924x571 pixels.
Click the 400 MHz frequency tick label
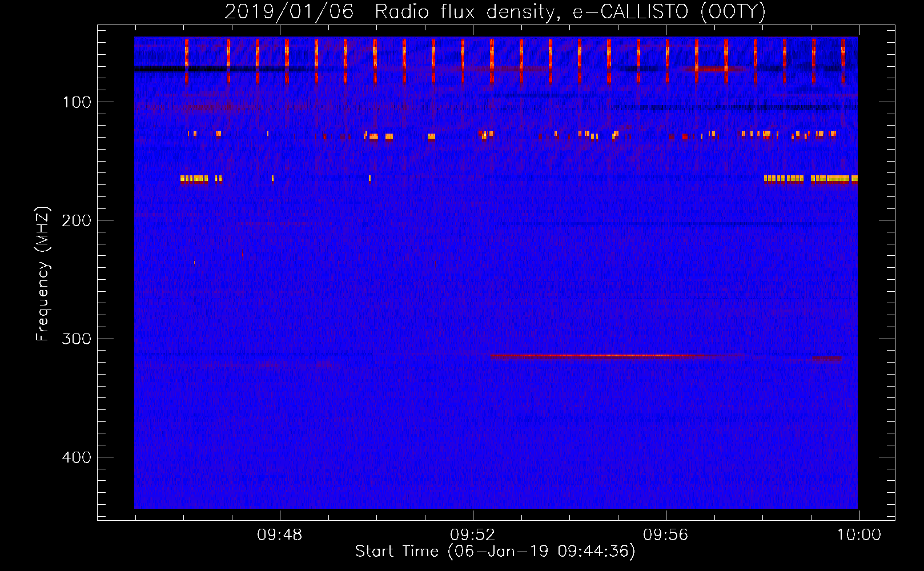pyautogui.click(x=77, y=457)
